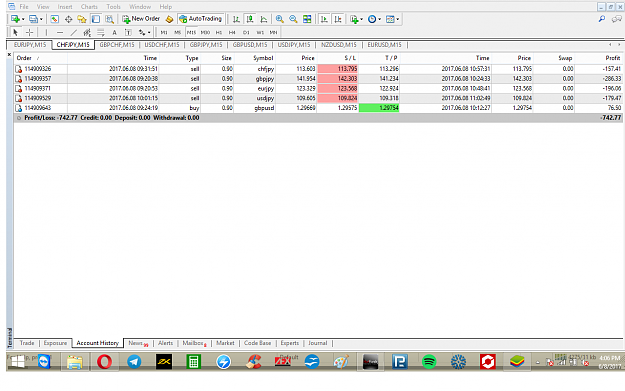Select the Crosshair tool
Viewport: 625px width, 391px height.
[29, 32]
